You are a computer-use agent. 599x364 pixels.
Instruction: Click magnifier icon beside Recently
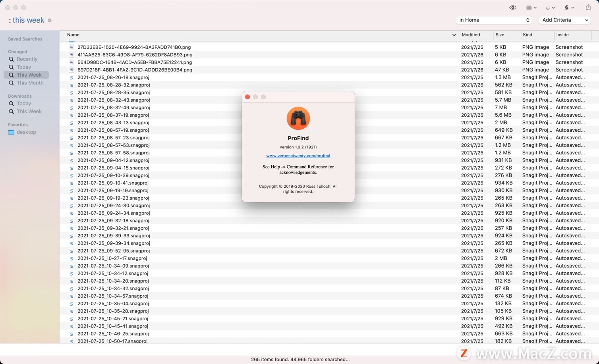[x=11, y=59]
